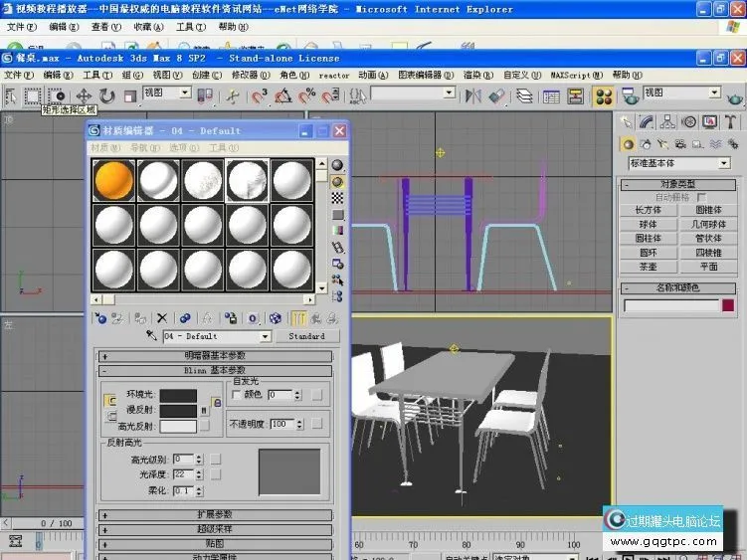Switch to the Modify panel tab icon
Image resolution: width=747 pixels, height=560 pixels.
(x=647, y=121)
